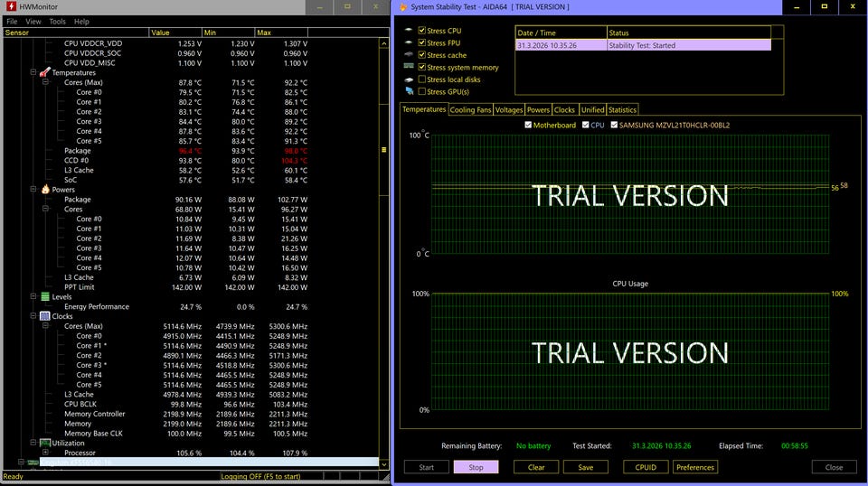Image resolution: width=868 pixels, height=486 pixels.
Task: Click the Powers flame icon
Action: point(44,190)
